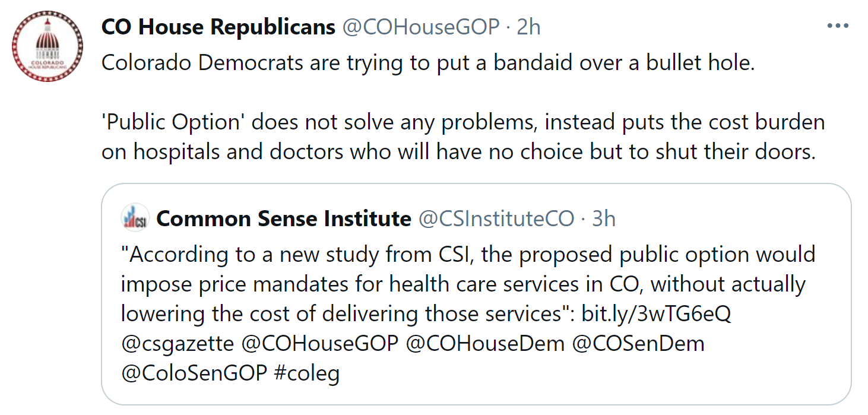Open the tweet's 2h timestamp
The width and height of the screenshot is (868, 415).
click(528, 27)
